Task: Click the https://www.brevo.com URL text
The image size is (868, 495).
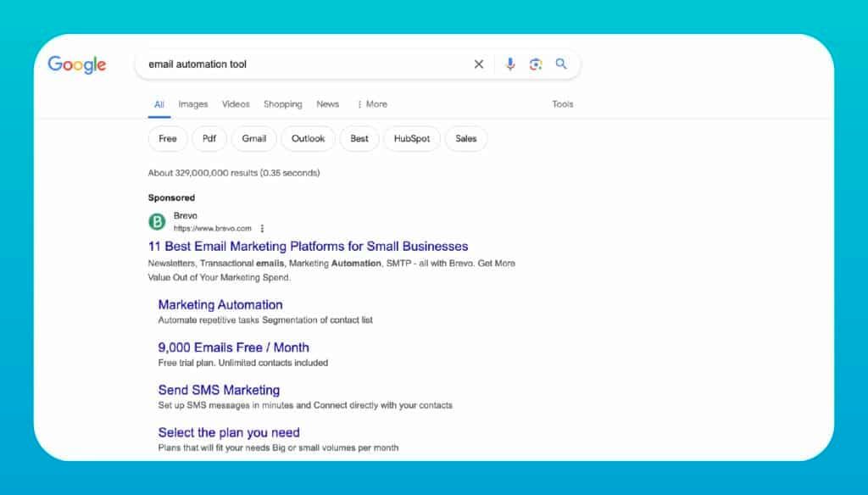Action: pyautogui.click(x=213, y=228)
